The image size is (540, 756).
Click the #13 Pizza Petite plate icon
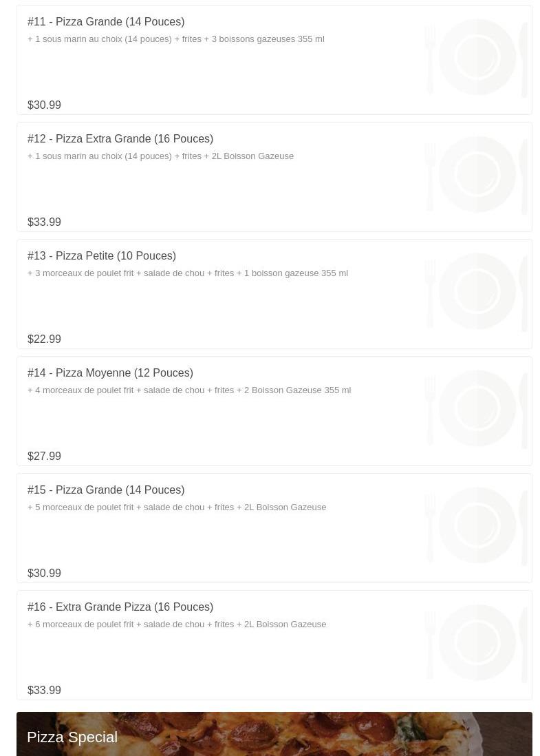[477, 291]
